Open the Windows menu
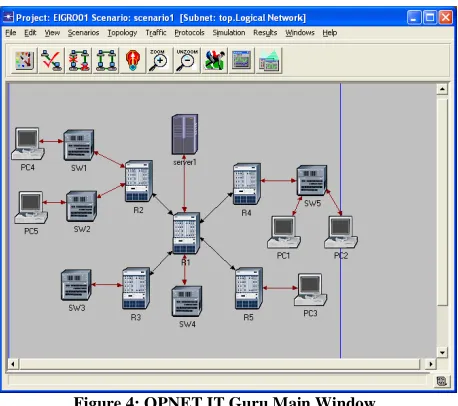The height and width of the screenshot is (406, 458). (300, 33)
